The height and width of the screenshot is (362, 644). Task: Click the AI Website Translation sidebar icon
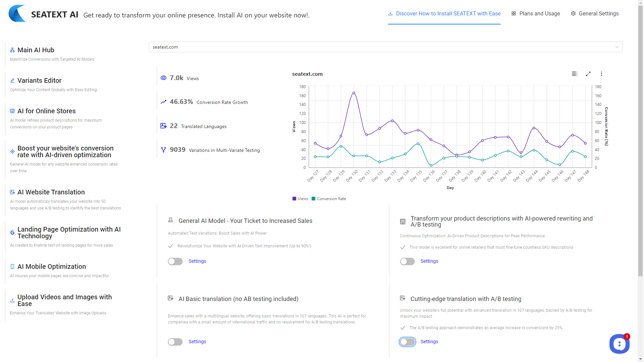click(x=12, y=192)
